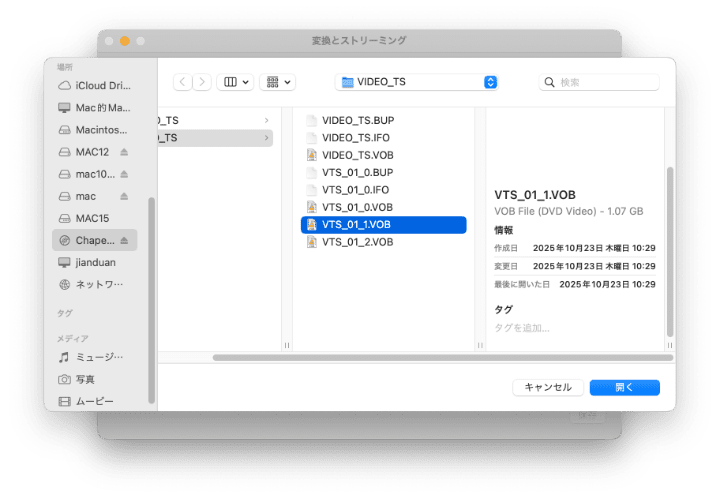Image resolution: width=720 pixels, height=497 pixels.
Task: Open ムービー movies media
Action: click(95, 401)
